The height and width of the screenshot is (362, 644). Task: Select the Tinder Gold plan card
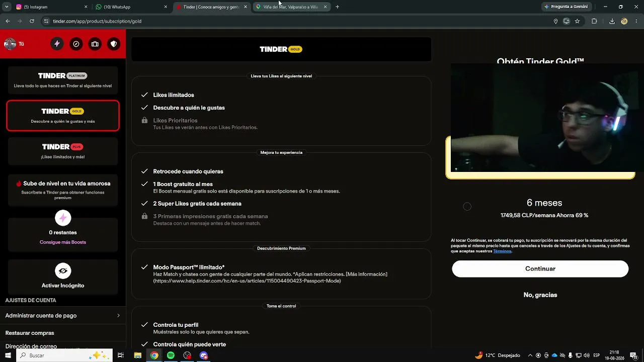[x=63, y=116]
